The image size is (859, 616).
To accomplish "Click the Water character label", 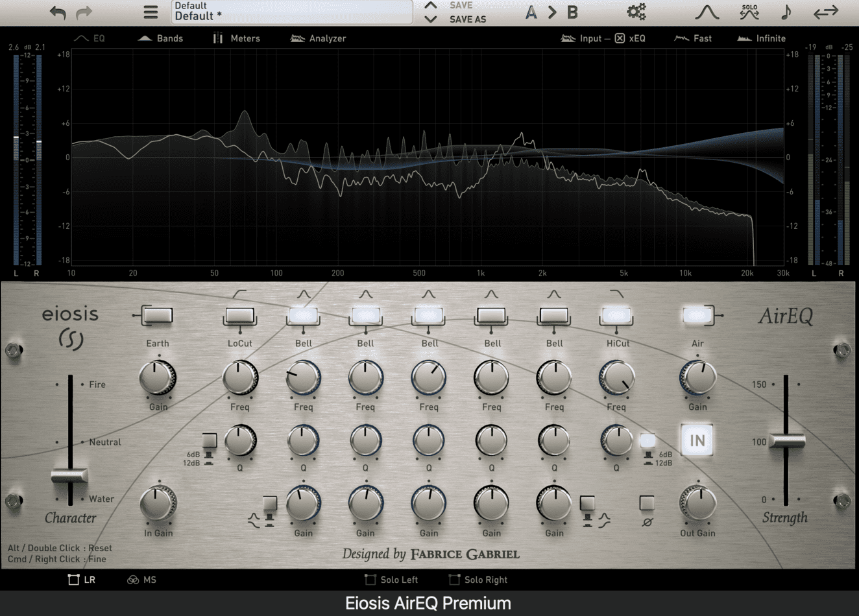I will click(101, 499).
